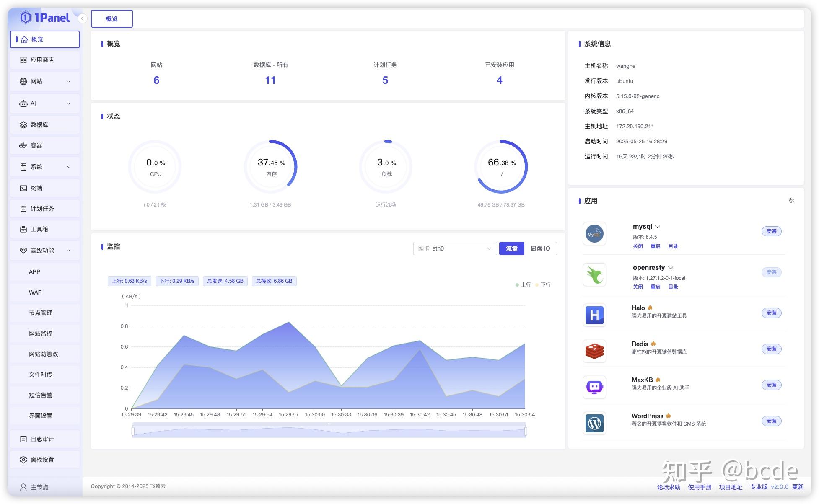Click the Redis app icon

(594, 351)
